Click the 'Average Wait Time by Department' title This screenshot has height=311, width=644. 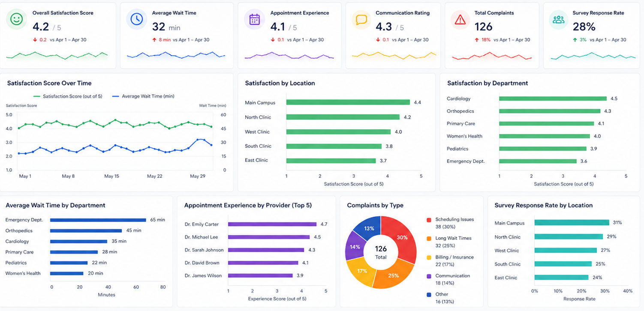[55, 205]
